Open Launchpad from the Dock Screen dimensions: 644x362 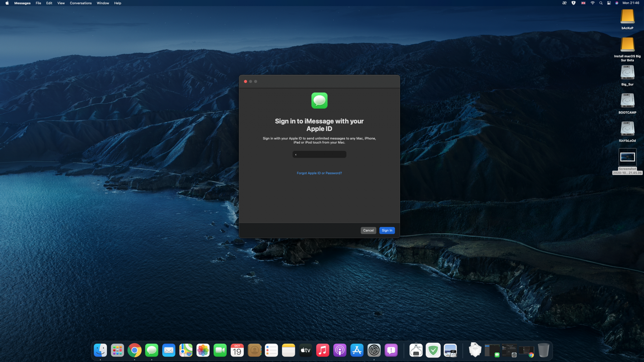pyautogui.click(x=117, y=350)
